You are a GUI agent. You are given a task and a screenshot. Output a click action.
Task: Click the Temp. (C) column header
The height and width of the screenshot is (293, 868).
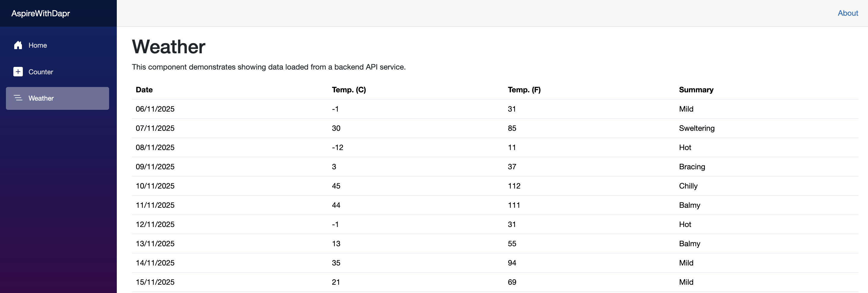coord(348,90)
